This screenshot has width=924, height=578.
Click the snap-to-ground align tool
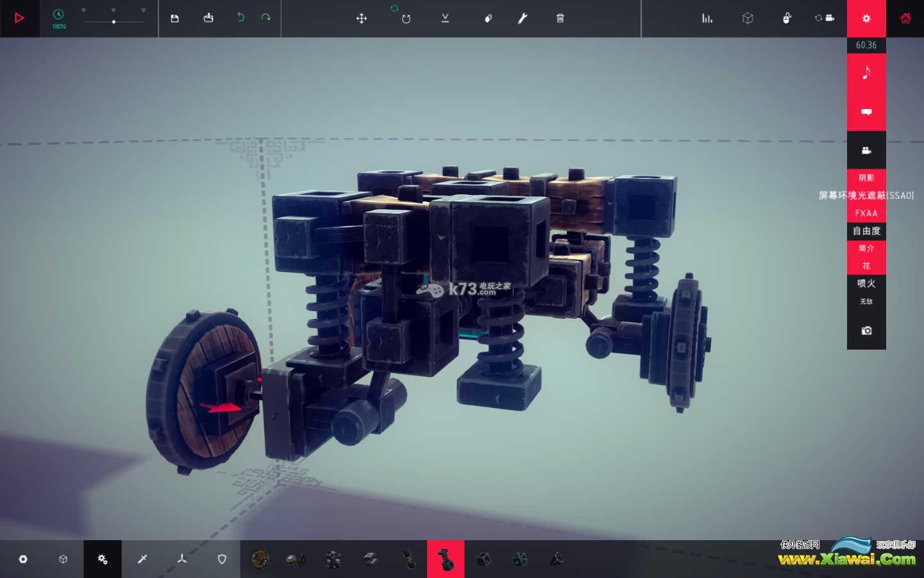point(445,19)
